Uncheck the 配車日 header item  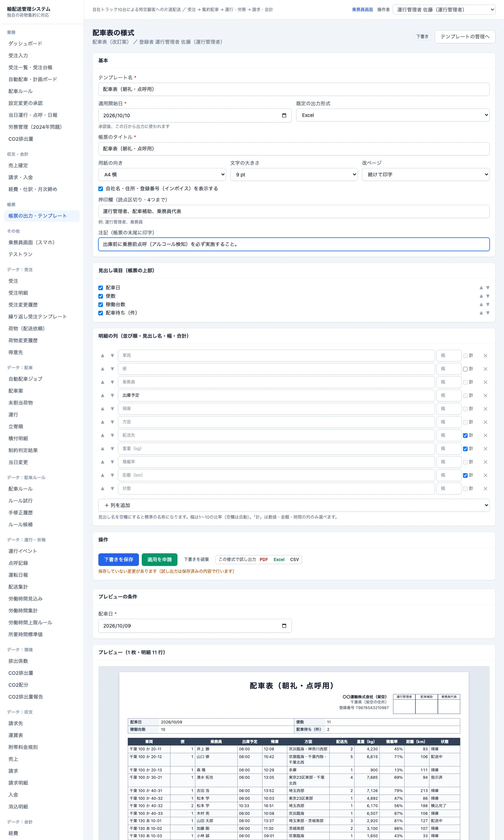101,288
